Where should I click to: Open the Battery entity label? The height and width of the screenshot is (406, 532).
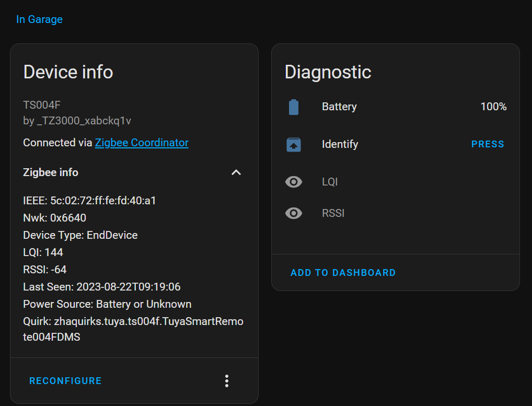point(339,107)
